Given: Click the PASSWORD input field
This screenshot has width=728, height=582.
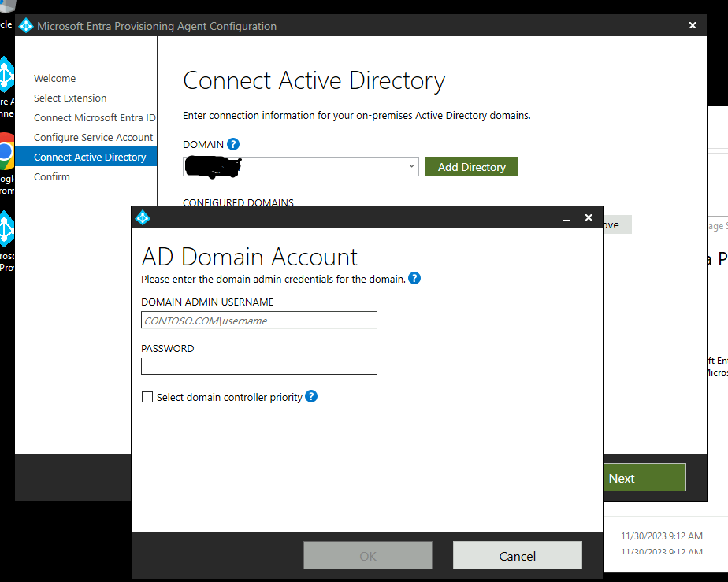Looking at the screenshot, I should [258, 365].
